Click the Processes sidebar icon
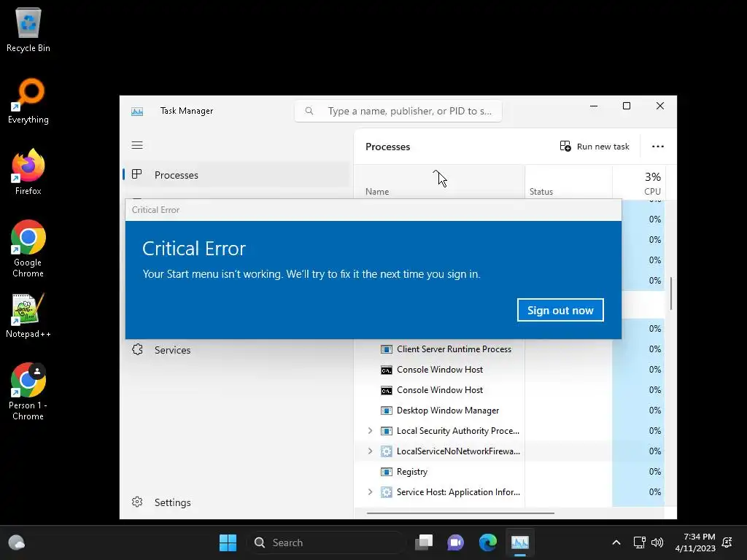The image size is (747, 560). 136,174
